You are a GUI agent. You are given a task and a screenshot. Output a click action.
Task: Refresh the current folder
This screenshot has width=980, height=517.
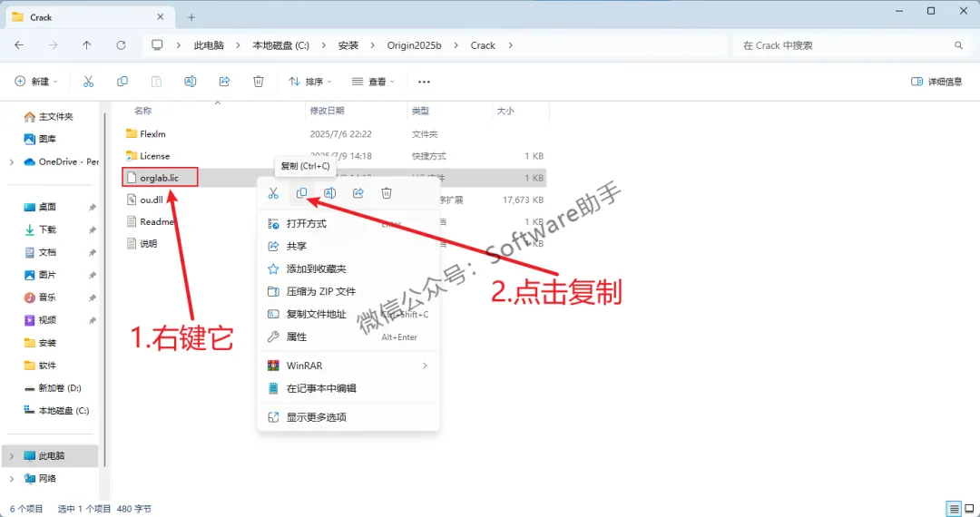click(122, 45)
